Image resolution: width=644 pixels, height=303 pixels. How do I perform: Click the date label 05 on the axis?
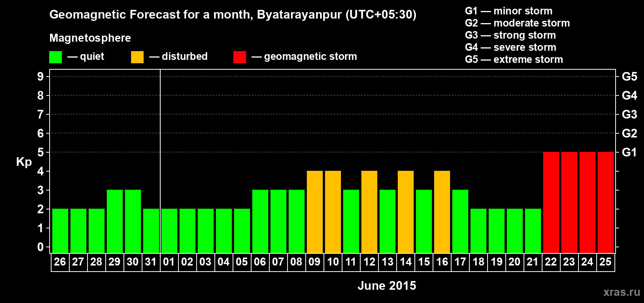[242, 262]
